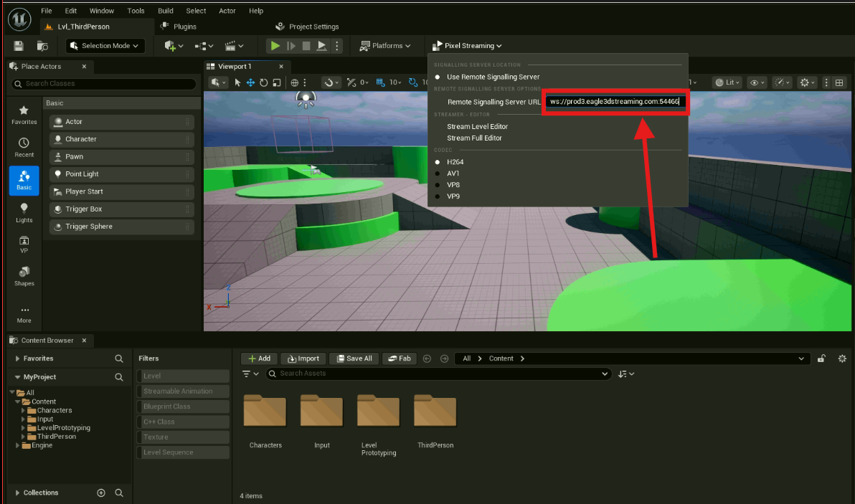Select the Favorites category in Place Actors

[x=24, y=115]
